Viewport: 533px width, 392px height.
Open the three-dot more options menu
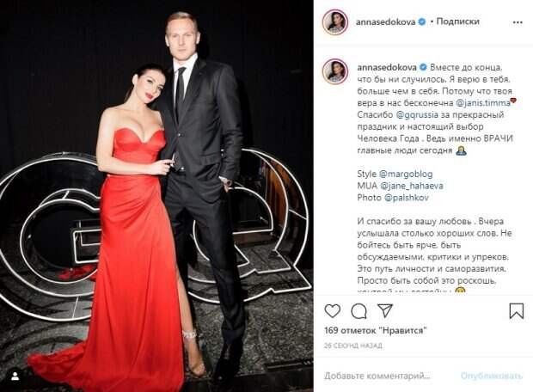pos(518,22)
